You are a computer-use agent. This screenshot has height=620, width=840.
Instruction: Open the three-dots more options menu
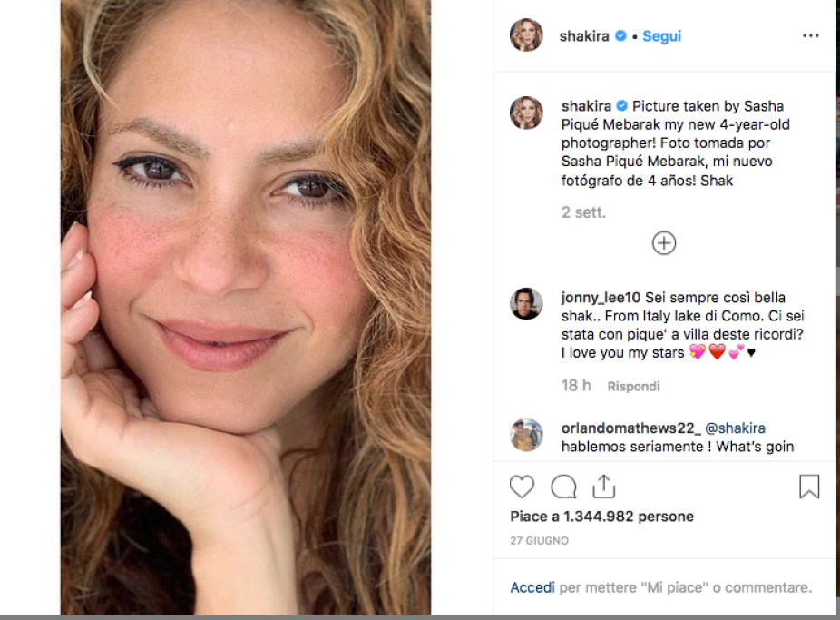(x=810, y=36)
